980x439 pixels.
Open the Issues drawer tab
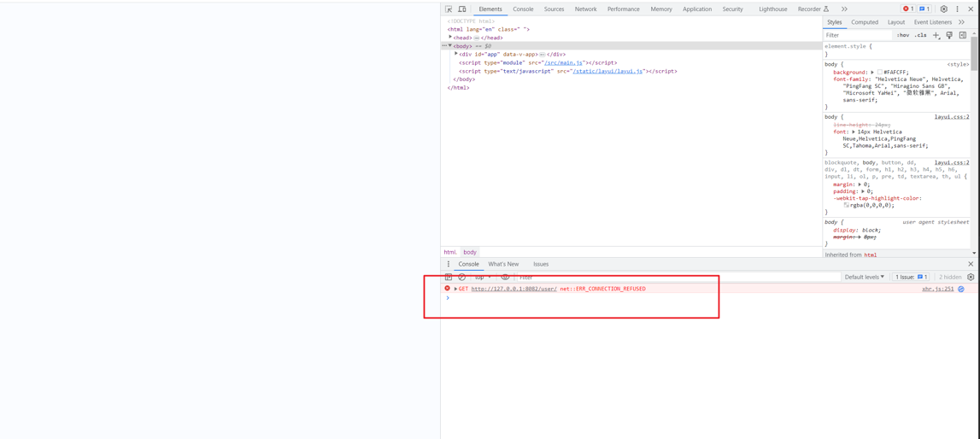(541, 264)
